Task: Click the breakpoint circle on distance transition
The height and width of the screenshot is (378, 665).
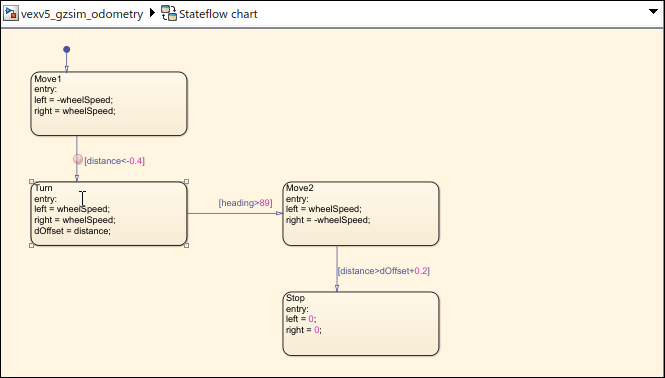Action: click(78, 159)
